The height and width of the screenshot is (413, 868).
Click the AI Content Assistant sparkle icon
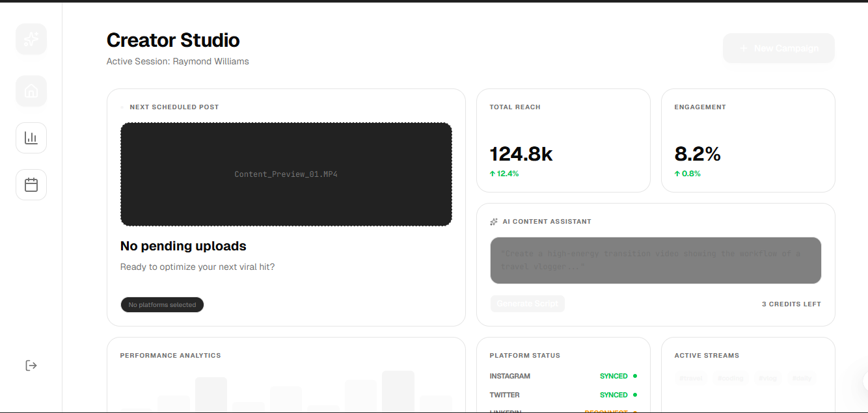494,222
